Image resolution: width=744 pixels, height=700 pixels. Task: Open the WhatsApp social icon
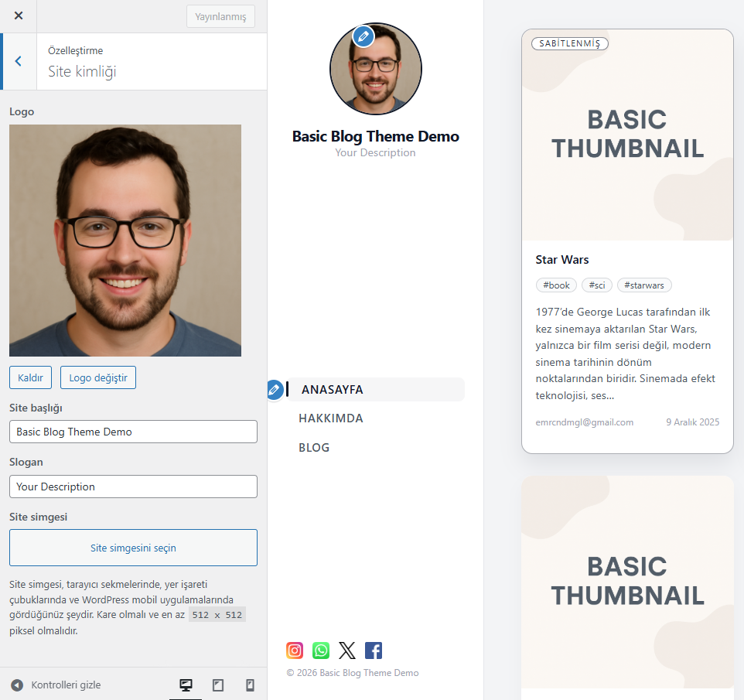(321, 650)
